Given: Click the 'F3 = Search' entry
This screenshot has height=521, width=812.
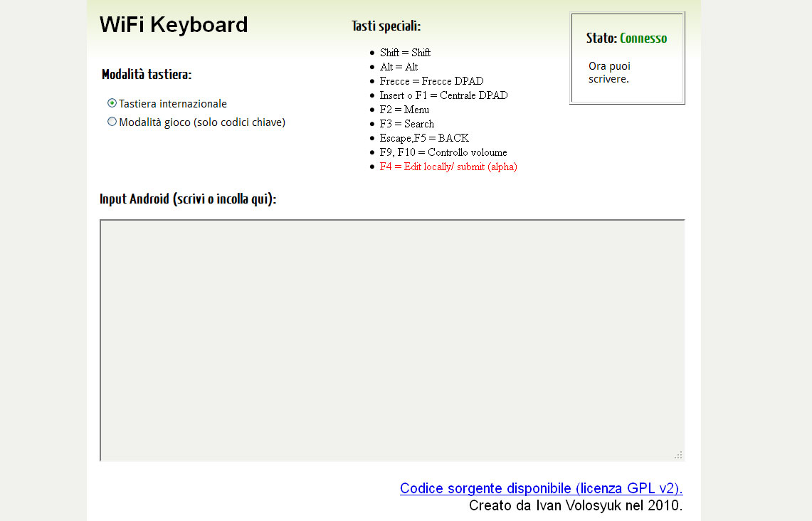Looking at the screenshot, I should (406, 124).
